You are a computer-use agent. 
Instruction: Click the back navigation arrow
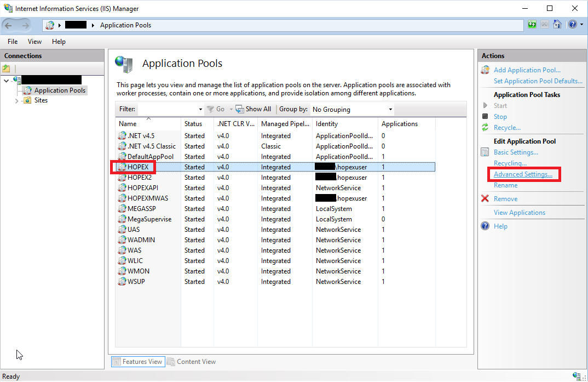click(9, 25)
